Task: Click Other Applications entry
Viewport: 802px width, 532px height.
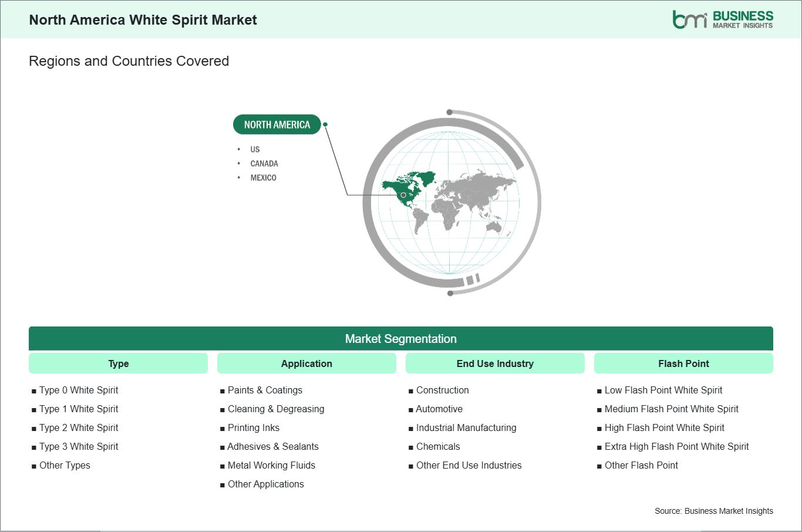Action: (x=266, y=484)
